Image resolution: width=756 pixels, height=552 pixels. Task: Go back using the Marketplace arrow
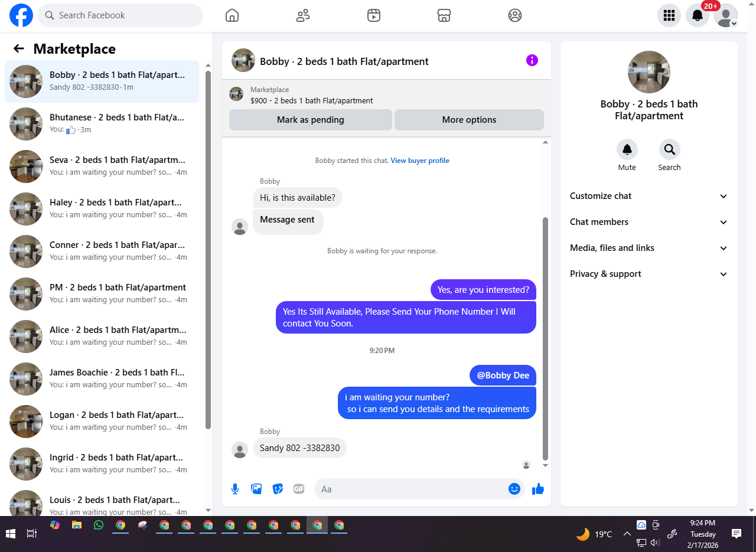19,48
